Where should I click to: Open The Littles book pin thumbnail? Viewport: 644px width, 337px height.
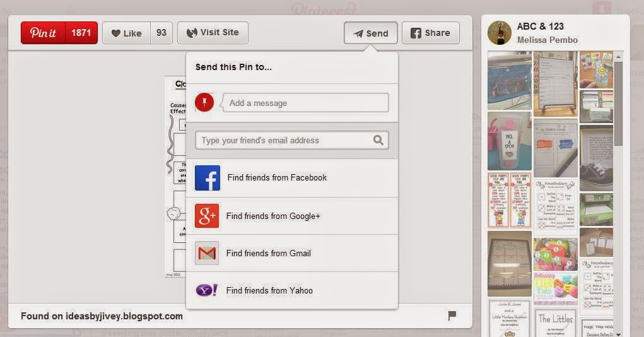[555, 322]
